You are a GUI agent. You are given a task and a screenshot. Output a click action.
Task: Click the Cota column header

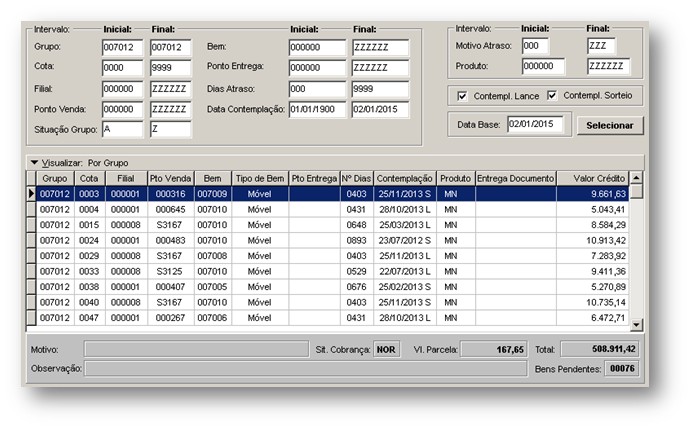89,179
